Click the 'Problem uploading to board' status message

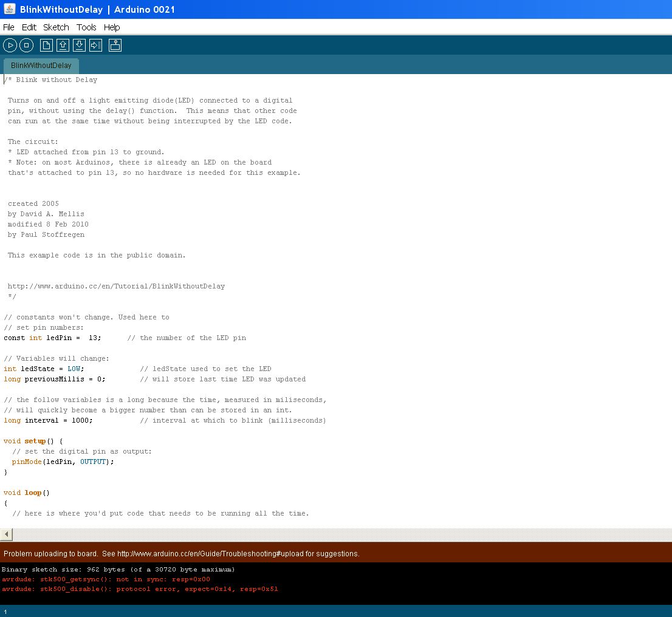(x=181, y=554)
